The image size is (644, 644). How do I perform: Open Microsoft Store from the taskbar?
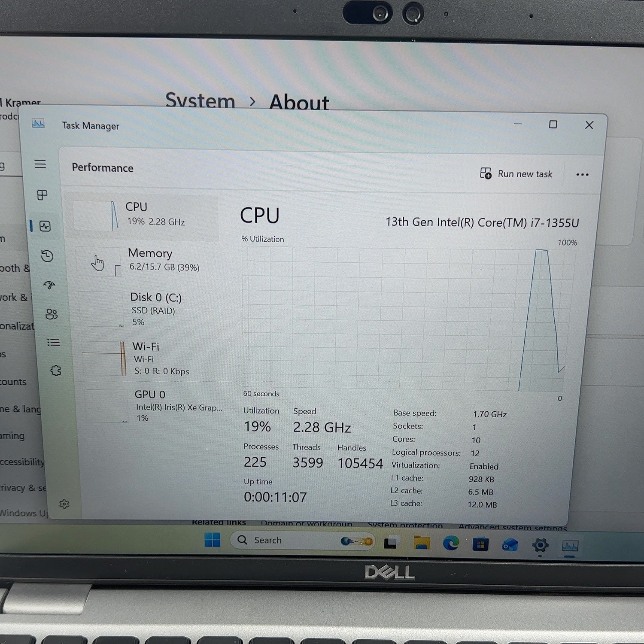point(480,544)
